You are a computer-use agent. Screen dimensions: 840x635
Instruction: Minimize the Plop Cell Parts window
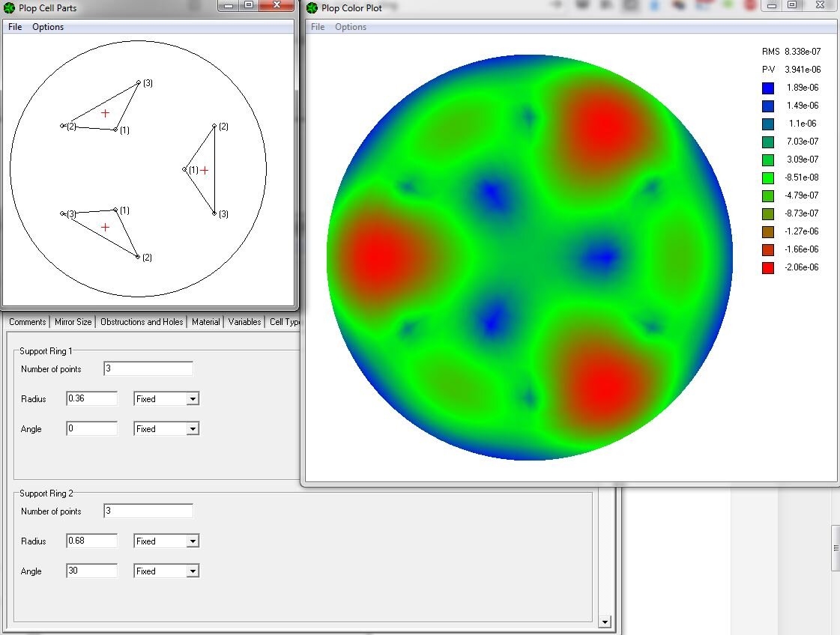click(x=229, y=5)
